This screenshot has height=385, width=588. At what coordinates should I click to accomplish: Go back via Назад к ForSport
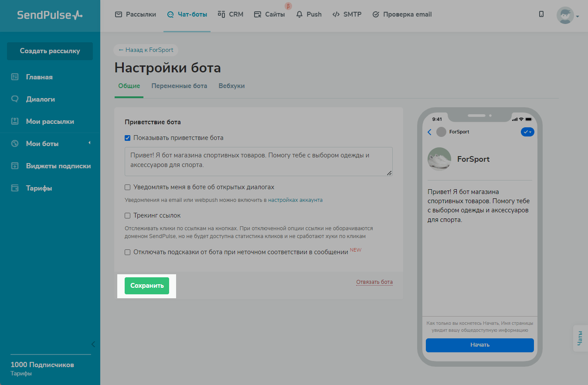146,50
